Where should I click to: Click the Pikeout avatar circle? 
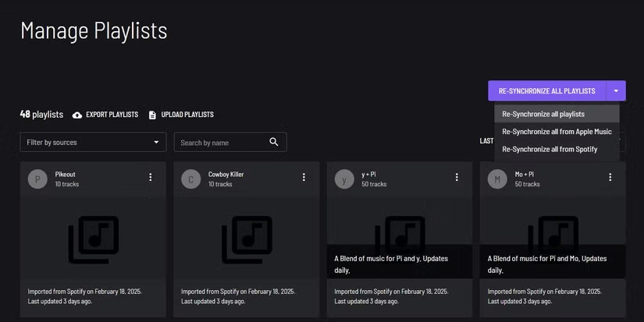[37, 179]
